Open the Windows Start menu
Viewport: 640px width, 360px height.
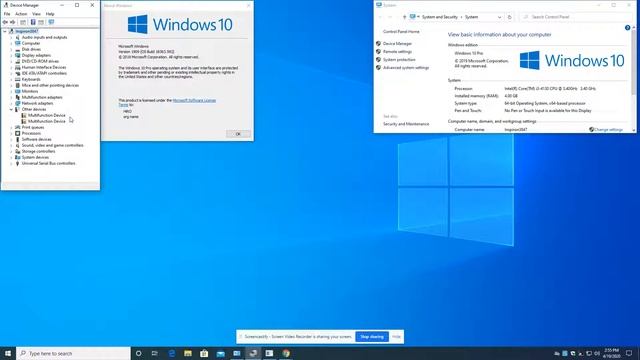click(8, 353)
